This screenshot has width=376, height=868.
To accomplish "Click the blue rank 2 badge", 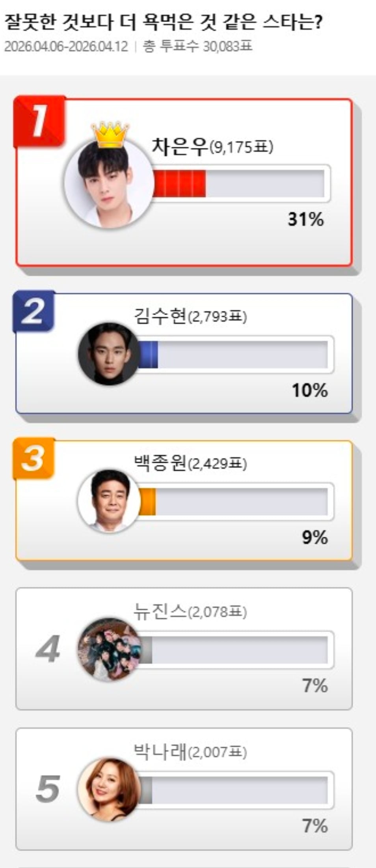I will (x=34, y=312).
